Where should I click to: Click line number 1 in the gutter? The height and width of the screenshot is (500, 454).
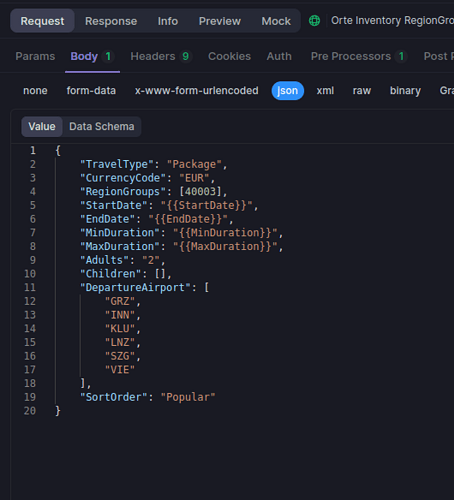click(x=33, y=150)
